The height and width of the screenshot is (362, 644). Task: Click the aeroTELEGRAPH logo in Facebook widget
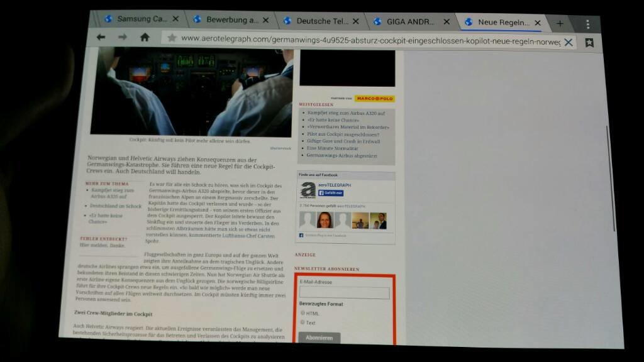click(308, 190)
